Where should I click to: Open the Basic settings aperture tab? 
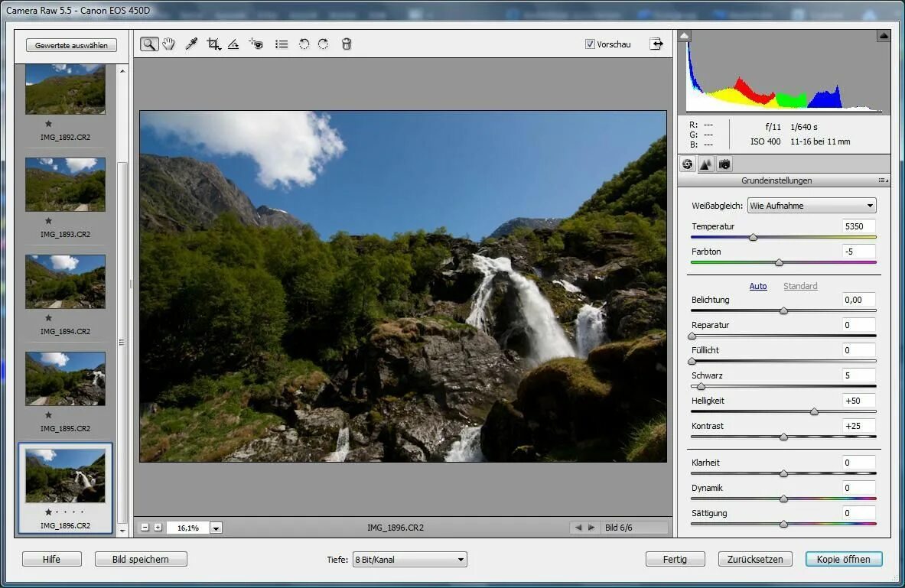(688, 164)
